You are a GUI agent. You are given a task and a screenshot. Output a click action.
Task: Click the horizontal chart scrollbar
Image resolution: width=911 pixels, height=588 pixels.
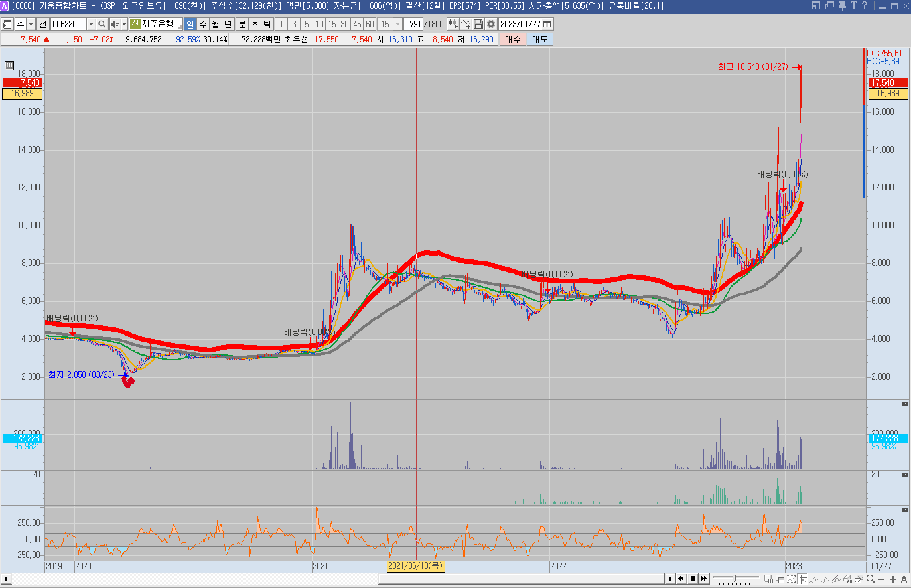(x=338, y=579)
